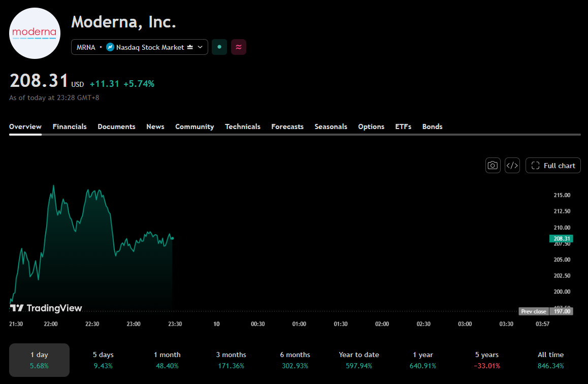
Task: Open the Forecasts tab
Action: [287, 127]
